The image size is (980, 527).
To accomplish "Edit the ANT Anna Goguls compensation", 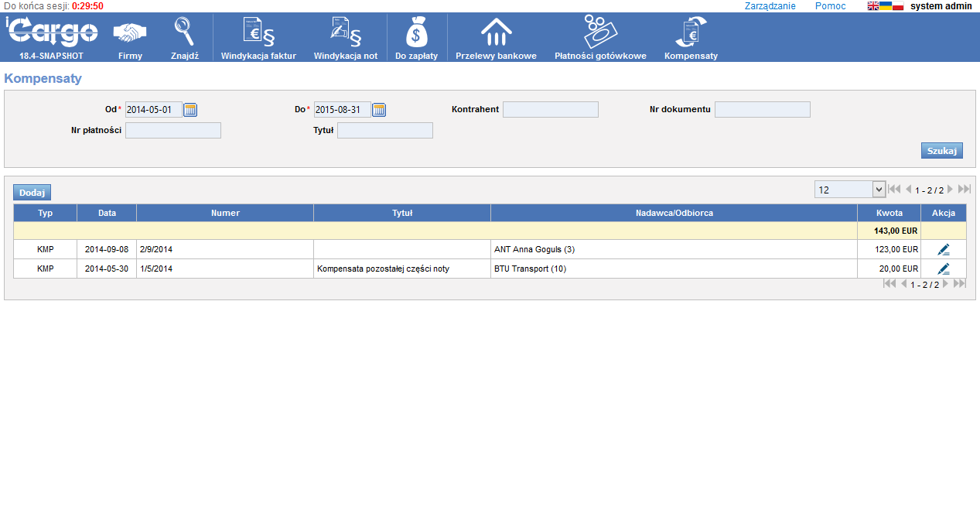I will coord(943,249).
